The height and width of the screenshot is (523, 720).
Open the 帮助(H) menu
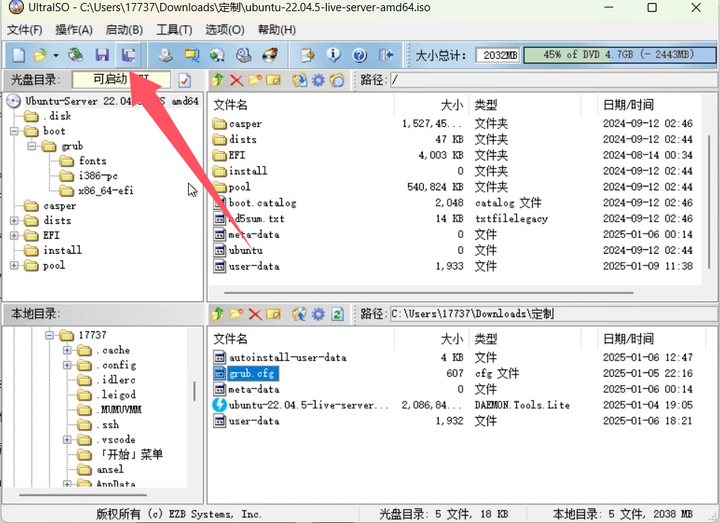(276, 30)
